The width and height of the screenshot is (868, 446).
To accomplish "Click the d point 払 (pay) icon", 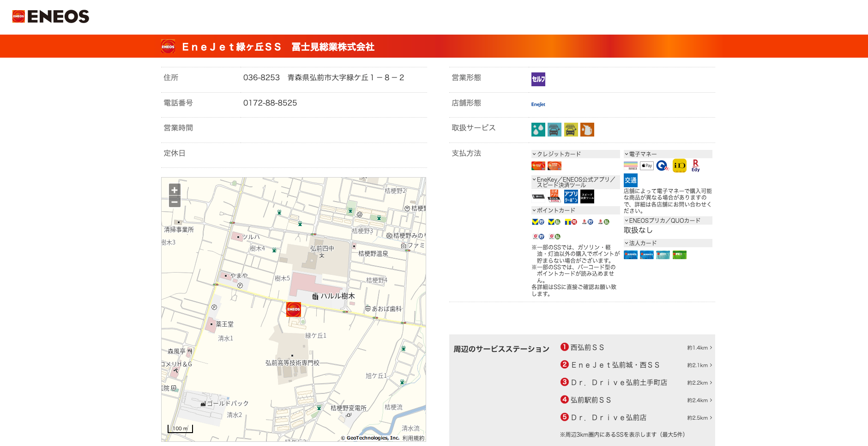I will pyautogui.click(x=555, y=237).
